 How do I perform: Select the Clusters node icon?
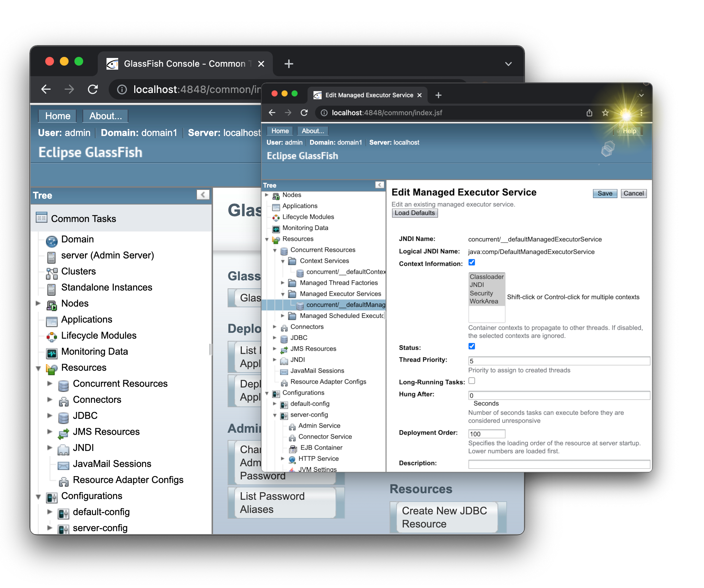coord(51,272)
